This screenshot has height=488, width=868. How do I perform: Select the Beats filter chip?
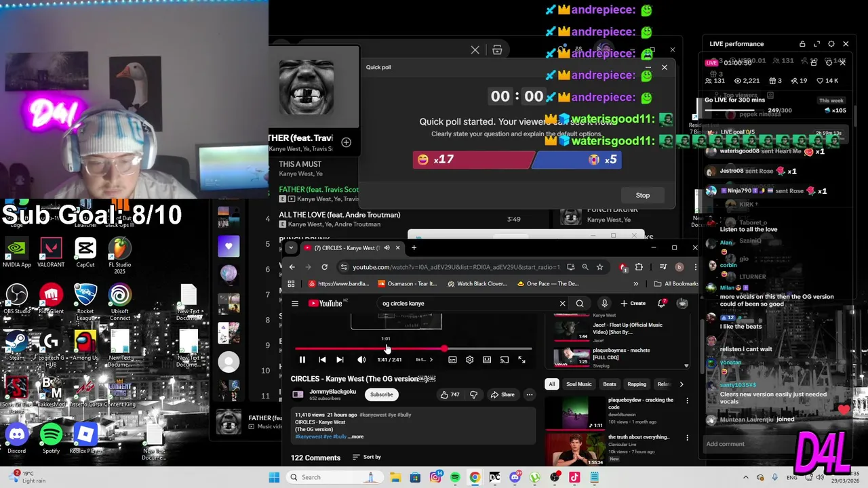[x=610, y=384]
